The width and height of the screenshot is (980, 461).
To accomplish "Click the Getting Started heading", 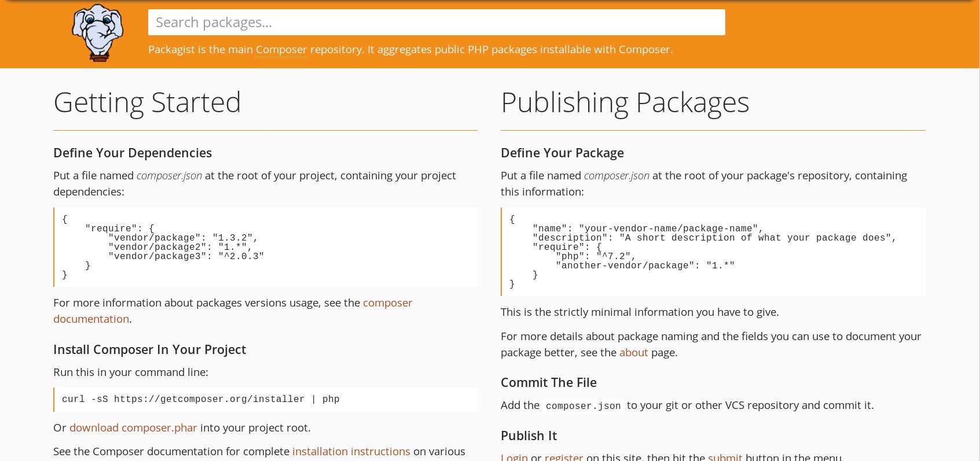I will tap(147, 102).
